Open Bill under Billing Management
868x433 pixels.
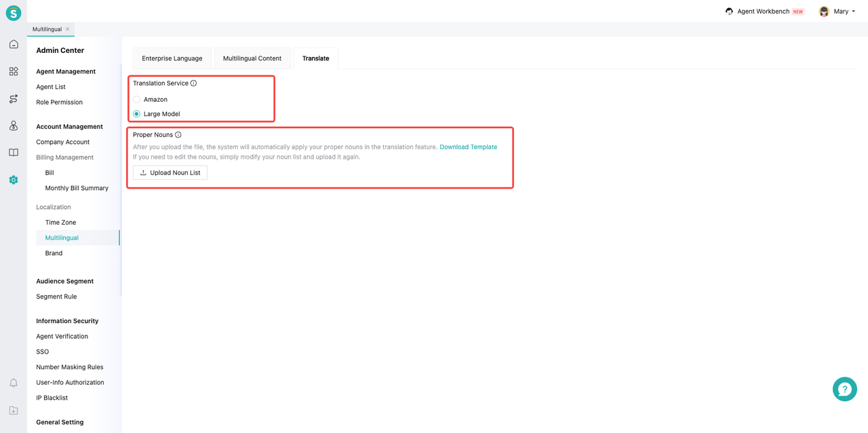[50, 173]
